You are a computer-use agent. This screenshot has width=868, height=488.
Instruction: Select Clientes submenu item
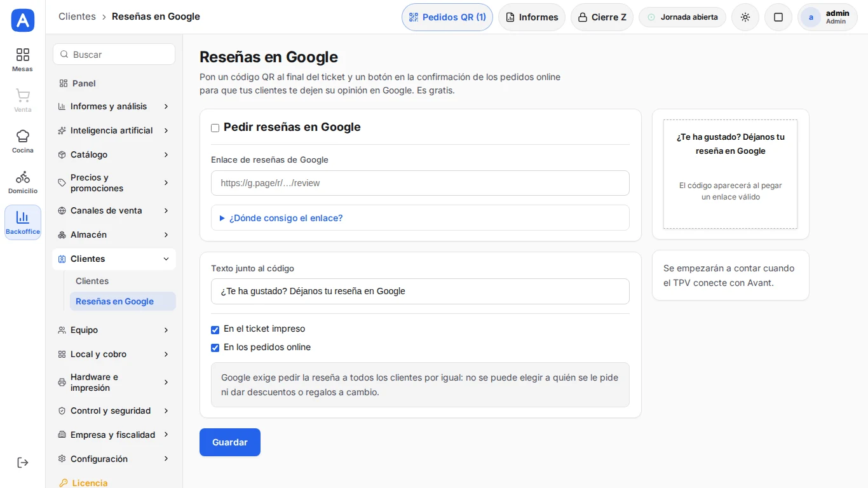click(x=123, y=281)
